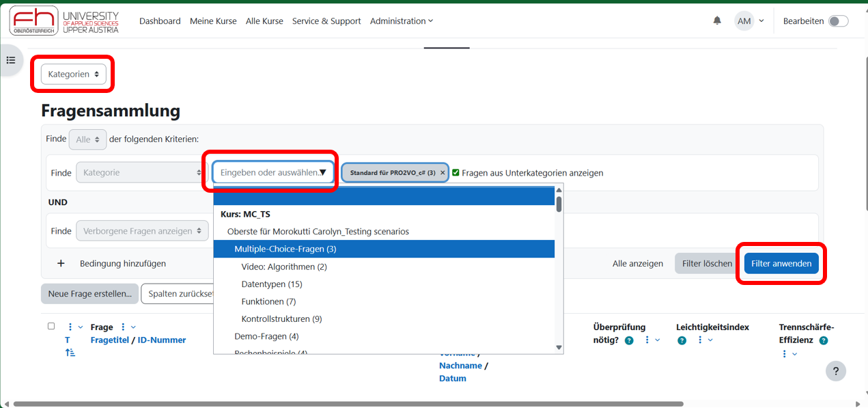
Task: Click help icon beside Trennschärfe-Effizienz
Action: (824, 340)
